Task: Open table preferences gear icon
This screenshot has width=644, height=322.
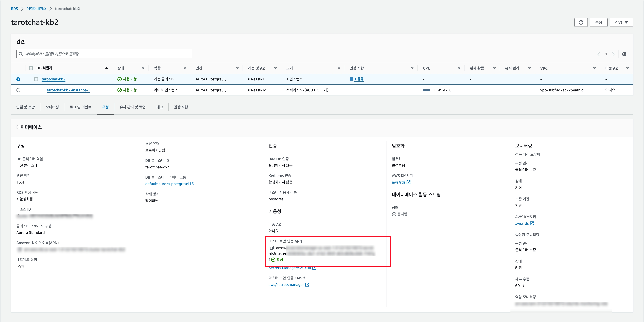Action: (624, 54)
